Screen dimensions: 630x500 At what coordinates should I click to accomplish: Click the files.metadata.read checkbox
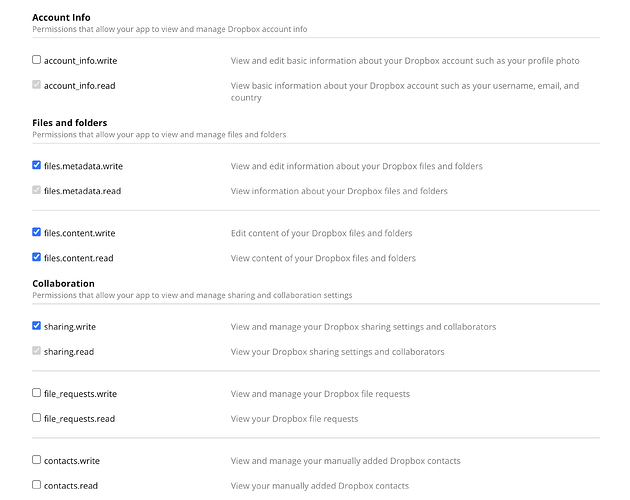point(37,190)
